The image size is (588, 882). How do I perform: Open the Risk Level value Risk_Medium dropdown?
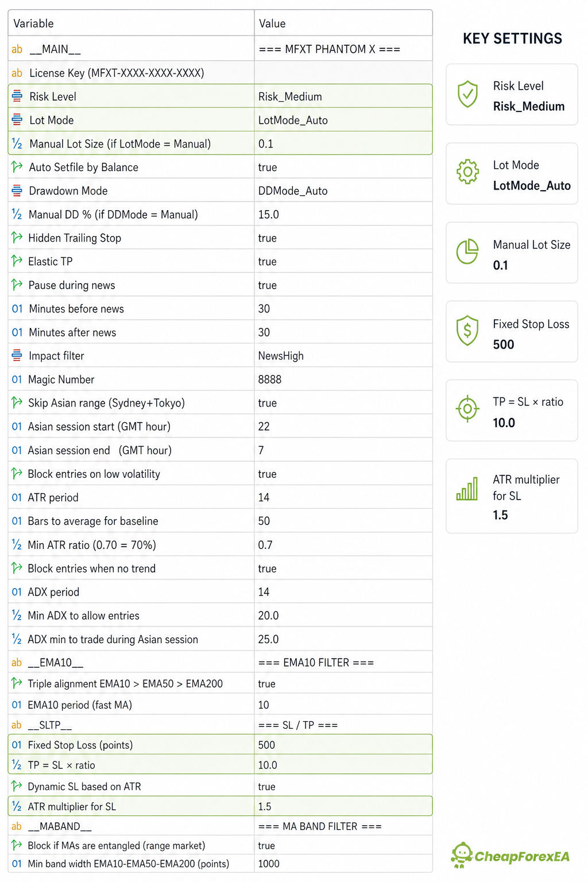343,96
